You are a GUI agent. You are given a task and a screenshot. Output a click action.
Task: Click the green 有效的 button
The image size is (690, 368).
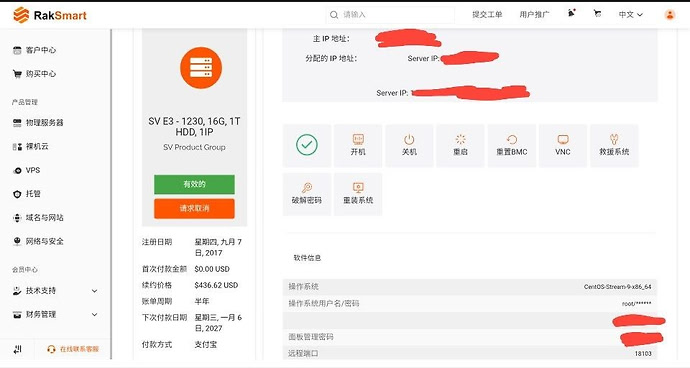tap(194, 184)
